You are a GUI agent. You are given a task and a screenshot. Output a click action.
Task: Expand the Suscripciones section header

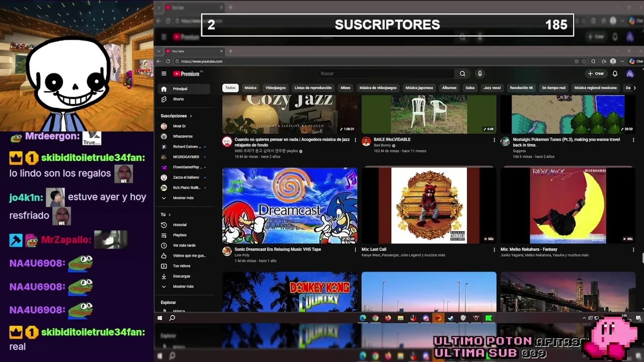176,116
